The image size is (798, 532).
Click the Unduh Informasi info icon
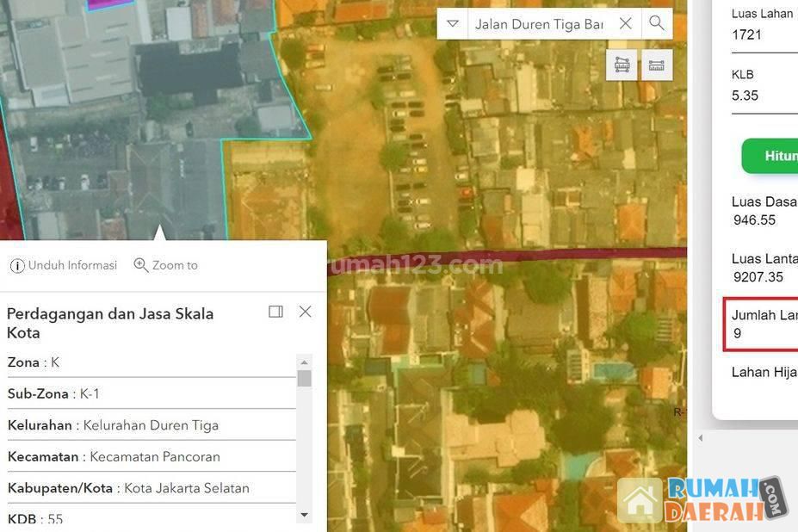pyautogui.click(x=17, y=265)
